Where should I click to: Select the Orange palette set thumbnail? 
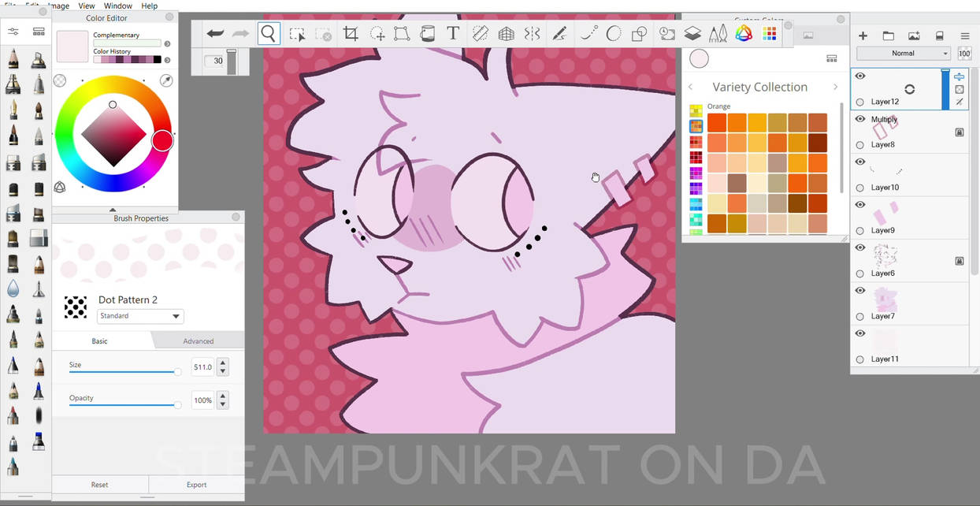click(696, 126)
